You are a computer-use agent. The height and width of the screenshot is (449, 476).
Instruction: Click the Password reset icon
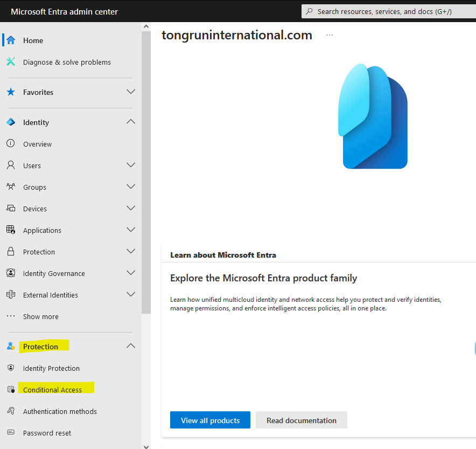click(x=11, y=432)
